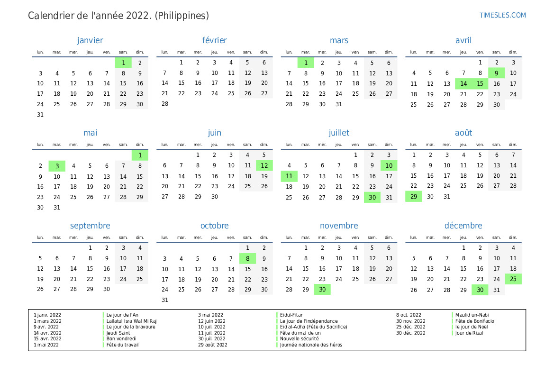Choose the highlighted 30 in novembre
The image size is (554, 392).
pyautogui.click(x=322, y=289)
